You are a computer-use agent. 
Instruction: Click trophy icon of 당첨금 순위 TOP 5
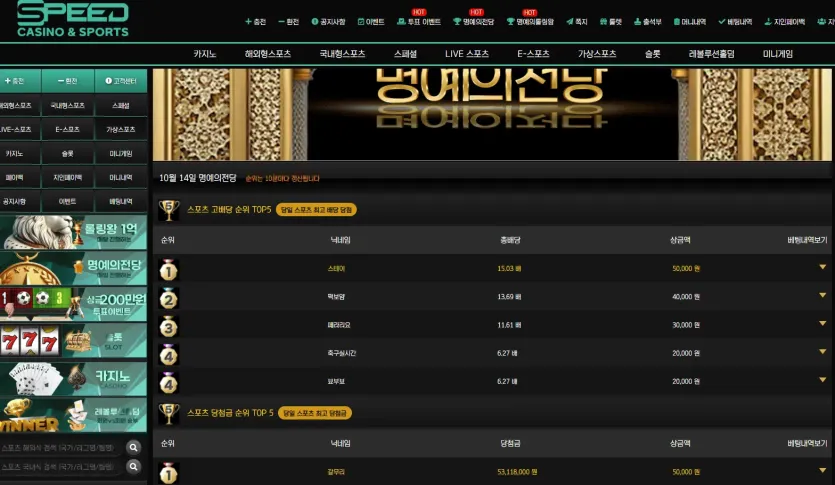tap(169, 414)
